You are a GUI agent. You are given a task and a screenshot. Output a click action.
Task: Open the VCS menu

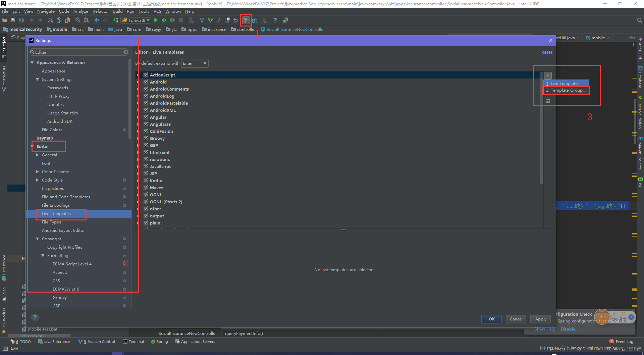click(x=157, y=11)
